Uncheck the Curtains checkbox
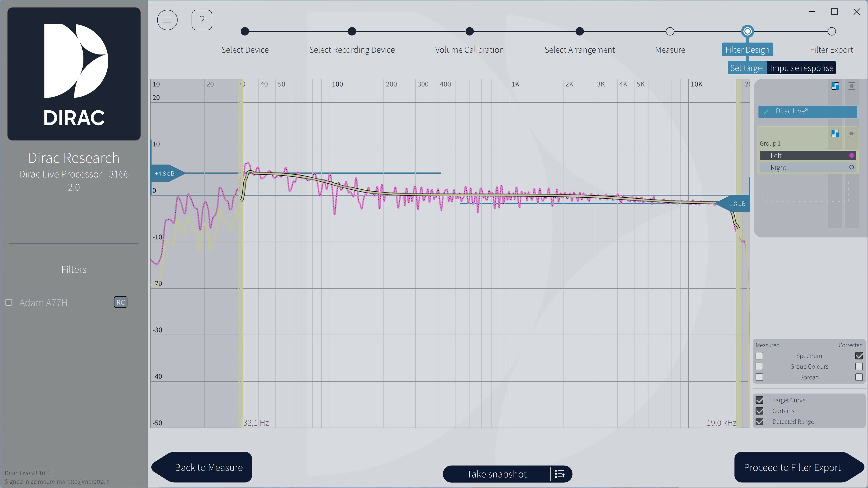Screen dimensions: 868x488 (759, 411)
